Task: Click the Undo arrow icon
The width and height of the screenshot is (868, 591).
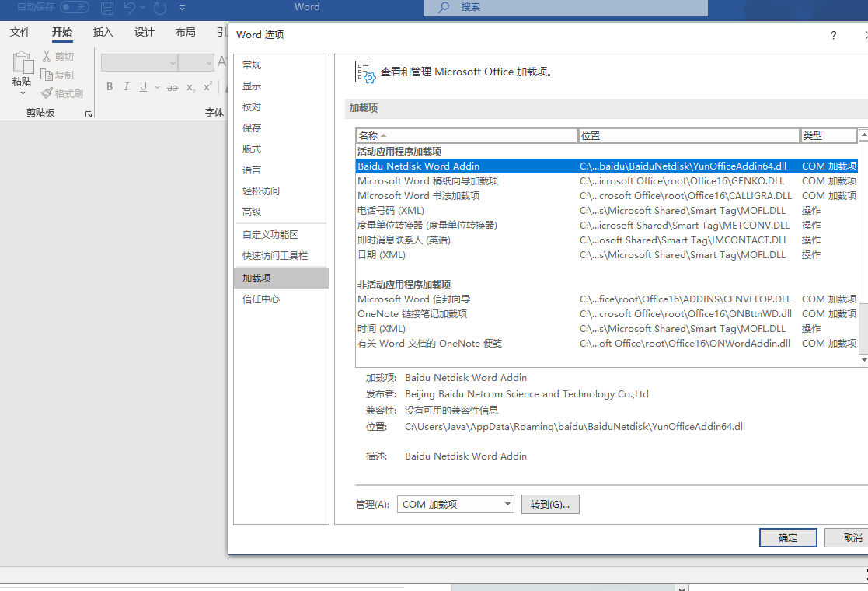Action: 130,8
